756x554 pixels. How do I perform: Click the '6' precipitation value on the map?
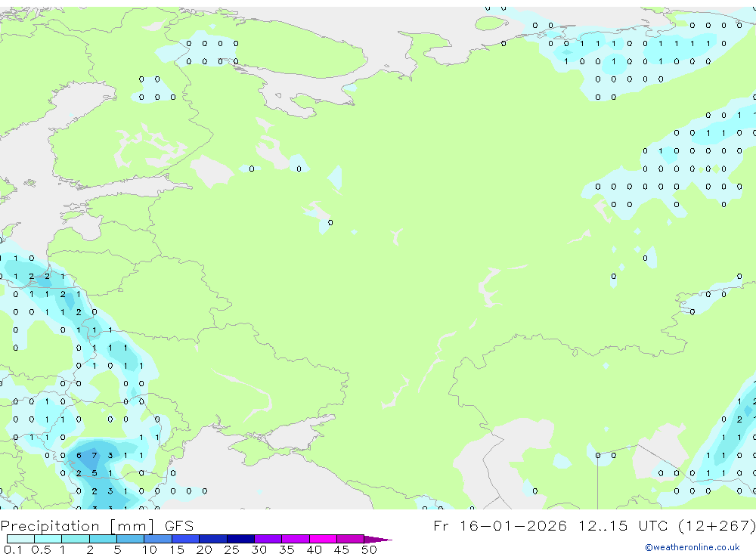click(79, 455)
